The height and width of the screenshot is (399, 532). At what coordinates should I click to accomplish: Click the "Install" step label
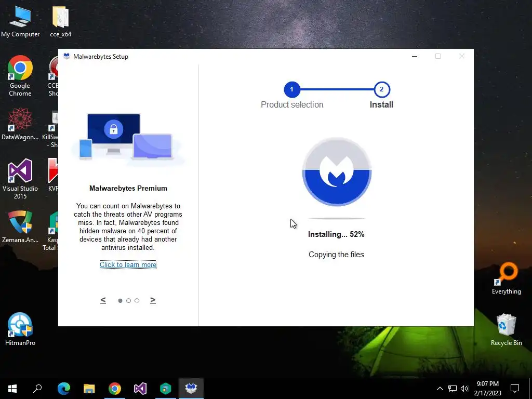381,104
